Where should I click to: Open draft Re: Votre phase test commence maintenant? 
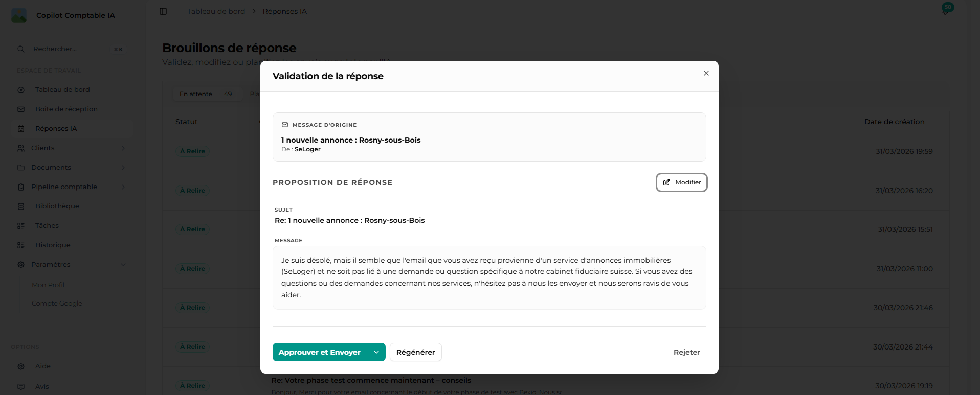[x=371, y=380]
